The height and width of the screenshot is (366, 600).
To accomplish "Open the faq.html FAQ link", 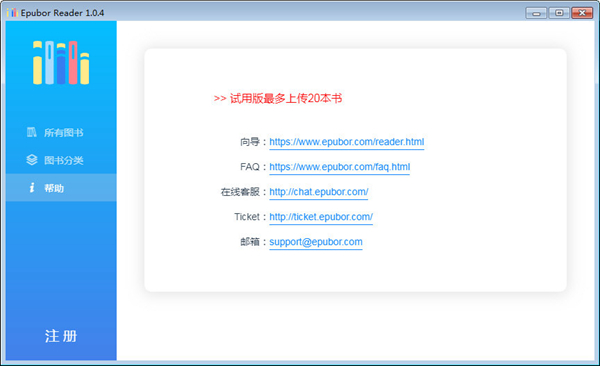I will tap(339, 167).
